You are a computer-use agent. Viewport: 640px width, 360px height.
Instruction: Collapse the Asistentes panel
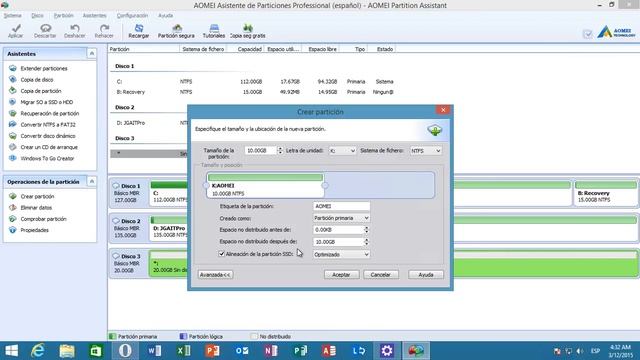92,53
